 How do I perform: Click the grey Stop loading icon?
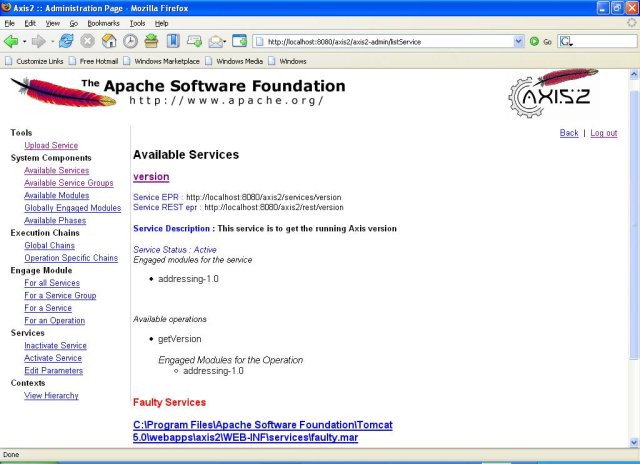[87, 41]
